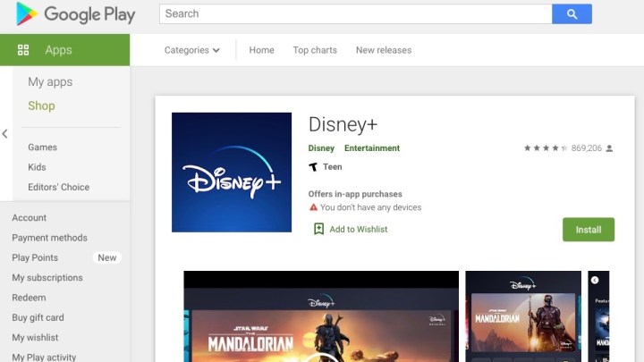
Task: Click the Google Play logo
Action: (x=75, y=14)
